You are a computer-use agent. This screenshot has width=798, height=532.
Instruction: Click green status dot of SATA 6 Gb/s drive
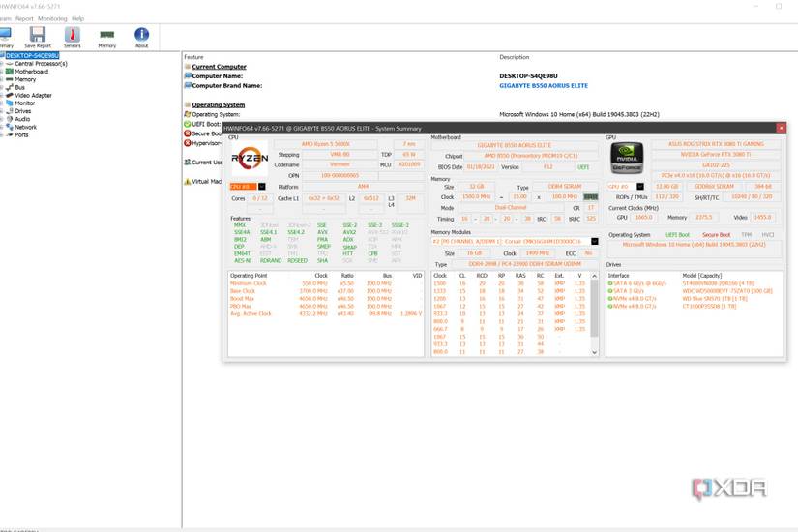(610, 283)
